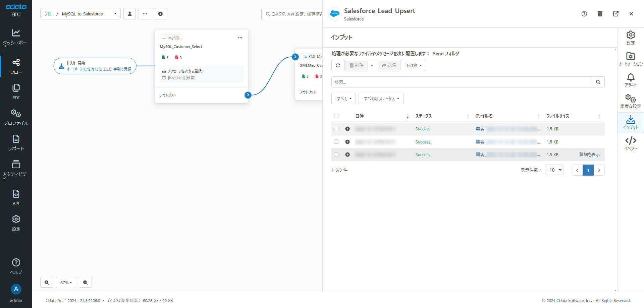This screenshot has height=308, width=644.
Task: Expand details of the third Success row
Action: (347, 155)
